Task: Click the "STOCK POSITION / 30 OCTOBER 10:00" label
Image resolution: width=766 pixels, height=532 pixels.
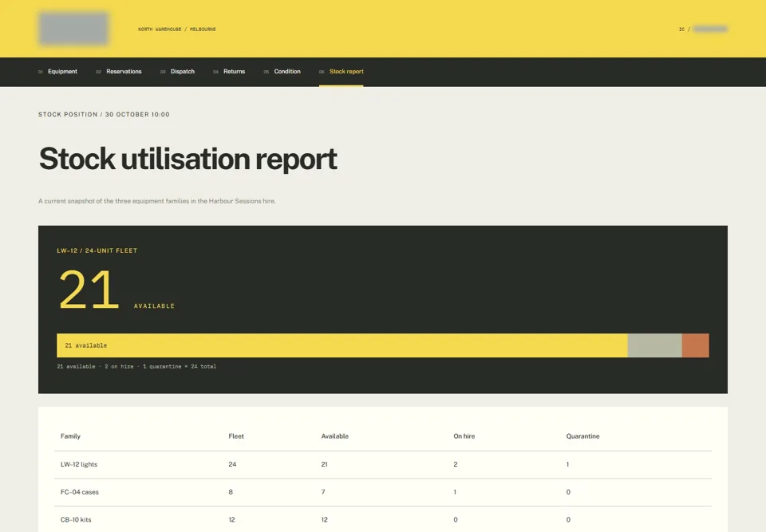Action: (104, 114)
